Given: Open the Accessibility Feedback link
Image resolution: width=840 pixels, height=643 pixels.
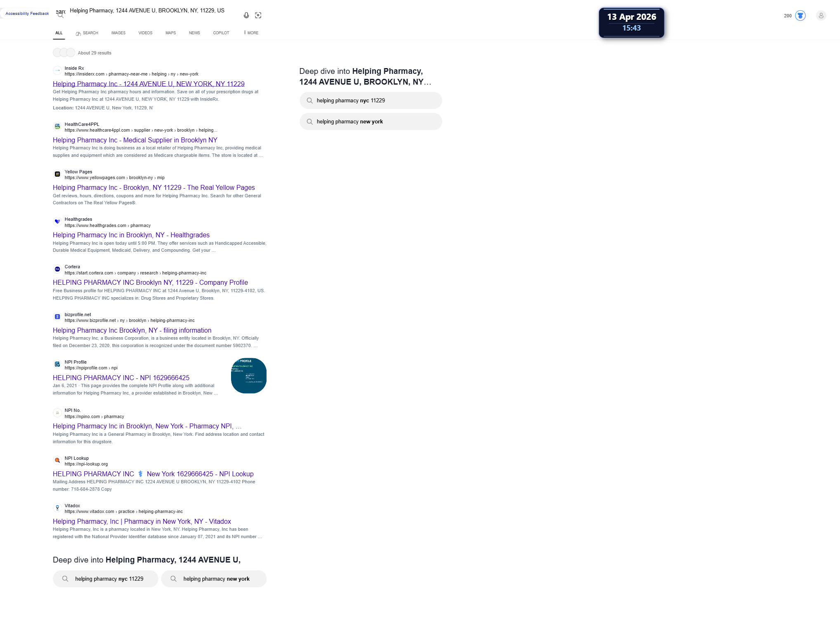Looking at the screenshot, I should point(27,14).
